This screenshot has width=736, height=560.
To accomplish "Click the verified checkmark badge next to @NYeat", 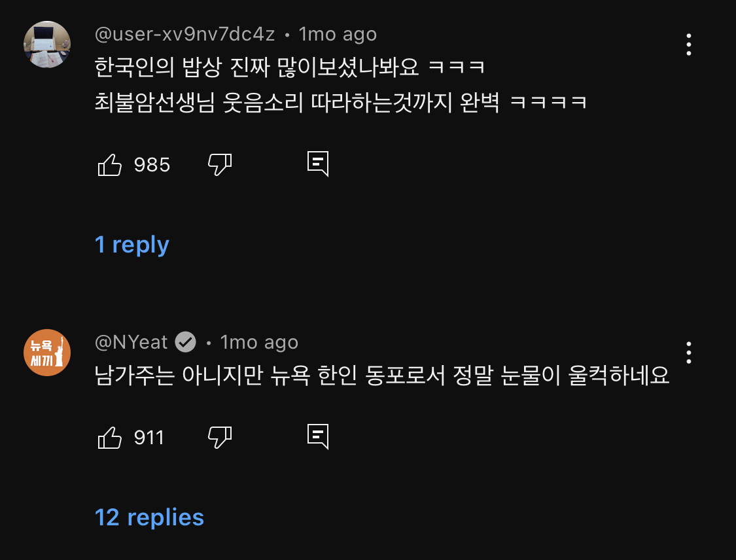I will click(186, 341).
